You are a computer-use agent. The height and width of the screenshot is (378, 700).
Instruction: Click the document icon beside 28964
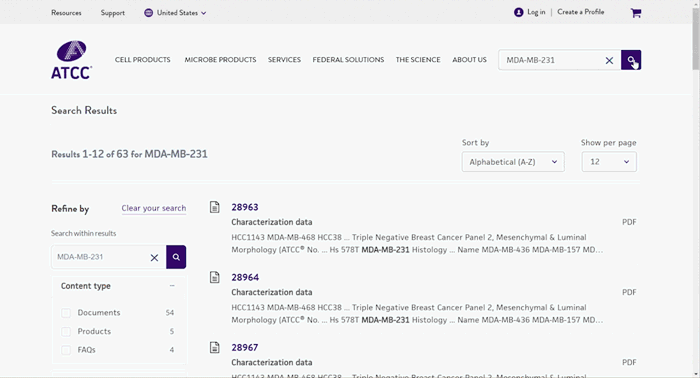point(215,277)
